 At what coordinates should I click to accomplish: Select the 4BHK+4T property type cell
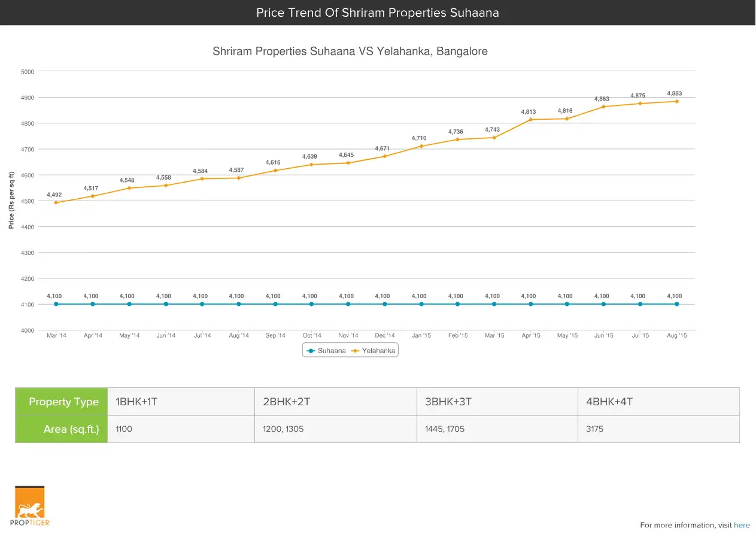coord(658,402)
